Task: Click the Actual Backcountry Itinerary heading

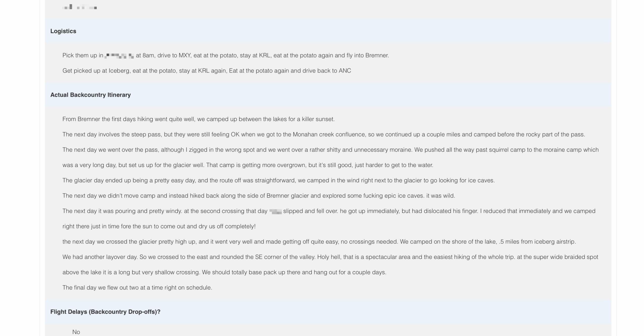Action: tap(90, 95)
